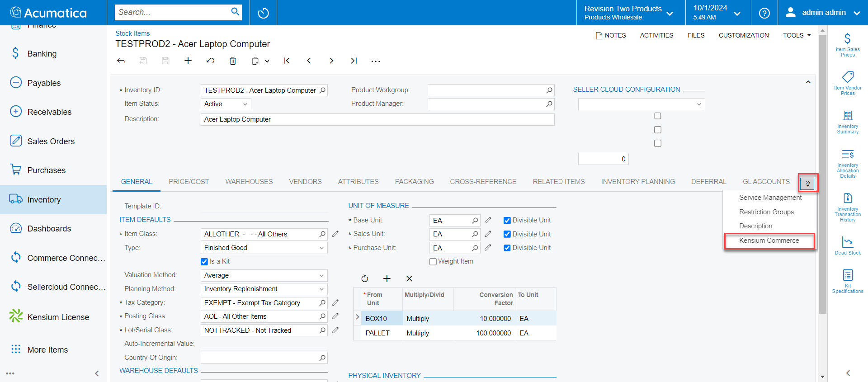Click the Description input field
The width and height of the screenshot is (868, 382).
click(x=377, y=119)
